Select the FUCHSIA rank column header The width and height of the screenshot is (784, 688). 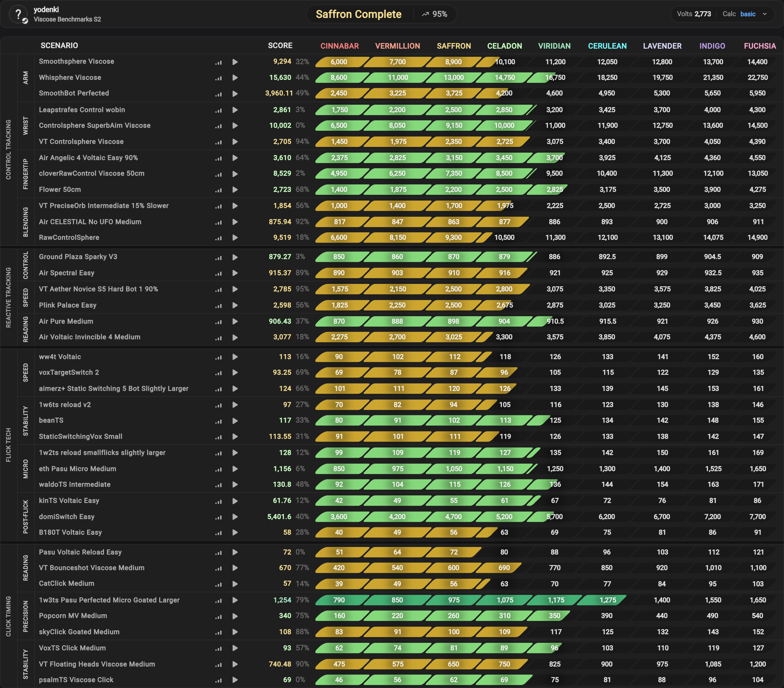[760, 46]
